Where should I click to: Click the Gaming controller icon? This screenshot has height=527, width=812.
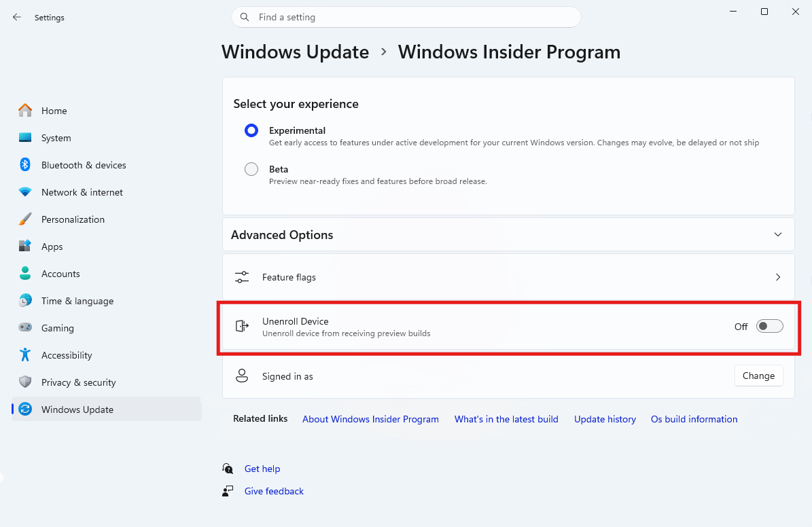(x=25, y=327)
